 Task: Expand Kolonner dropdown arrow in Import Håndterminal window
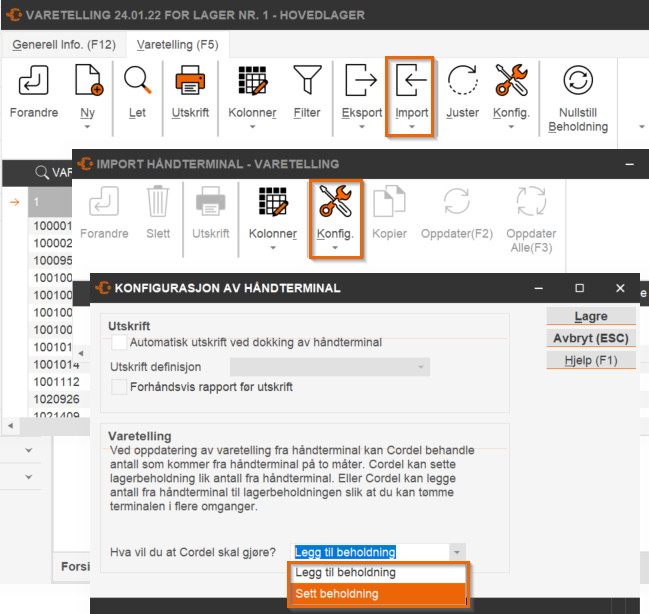273,248
